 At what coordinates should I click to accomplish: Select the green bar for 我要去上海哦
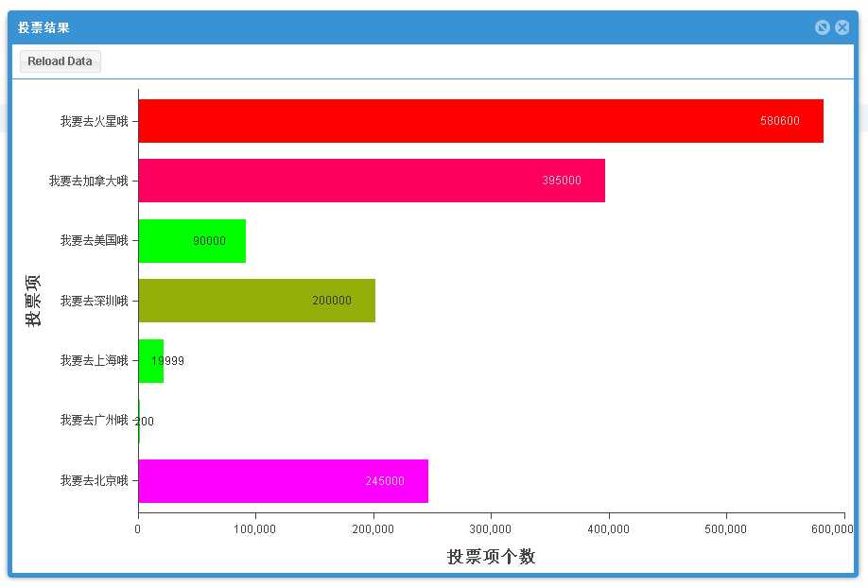151,361
